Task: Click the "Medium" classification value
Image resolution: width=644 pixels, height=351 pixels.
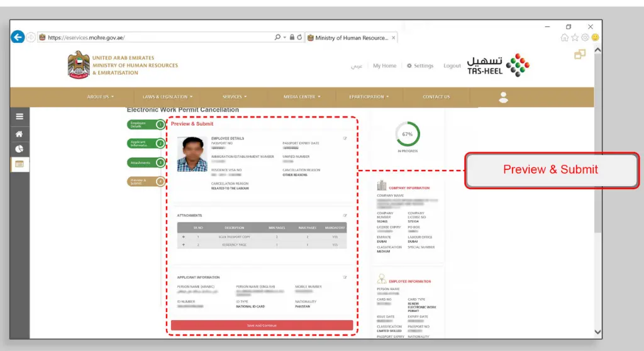Action: pos(384,252)
